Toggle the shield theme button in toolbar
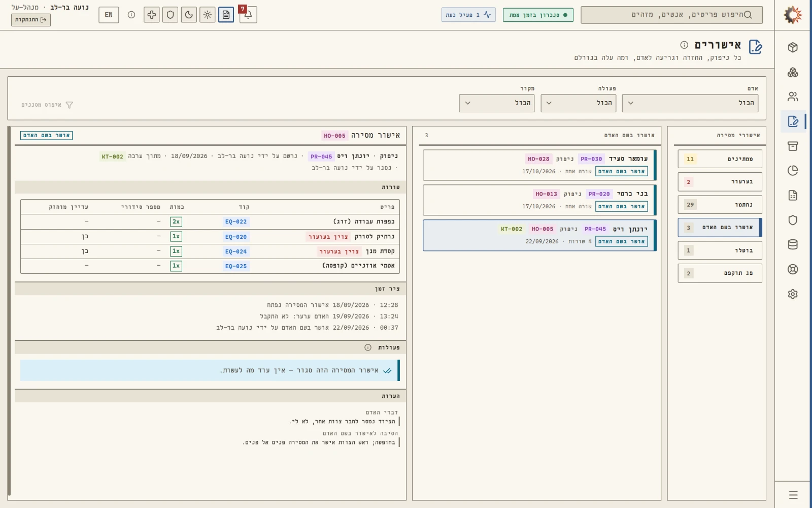Viewport: 812px width, 508px height. click(170, 15)
